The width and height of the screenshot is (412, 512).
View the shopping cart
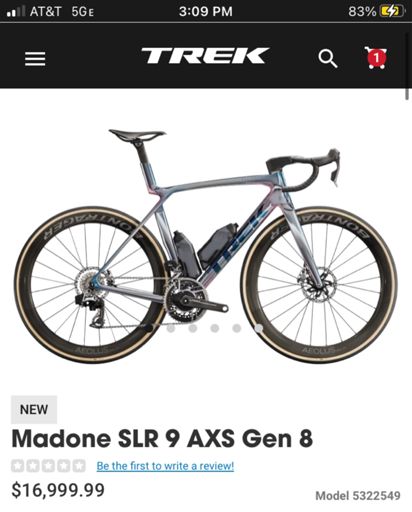(376, 58)
